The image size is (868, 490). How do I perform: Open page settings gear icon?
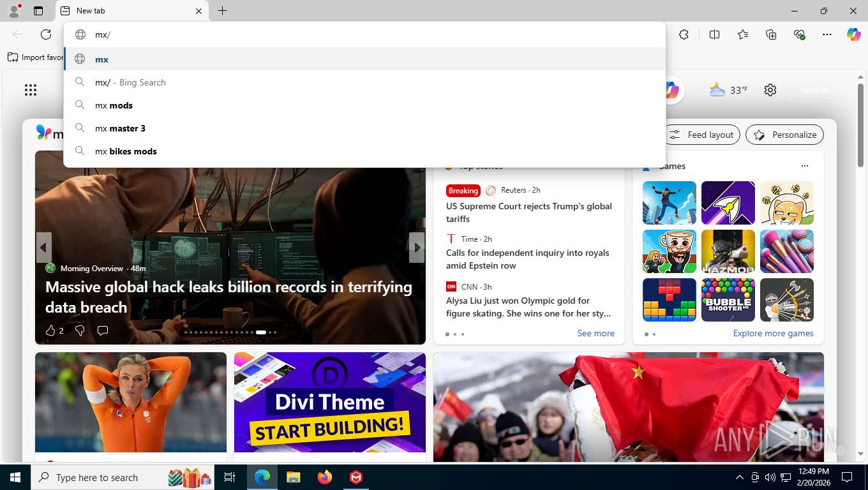(x=770, y=90)
